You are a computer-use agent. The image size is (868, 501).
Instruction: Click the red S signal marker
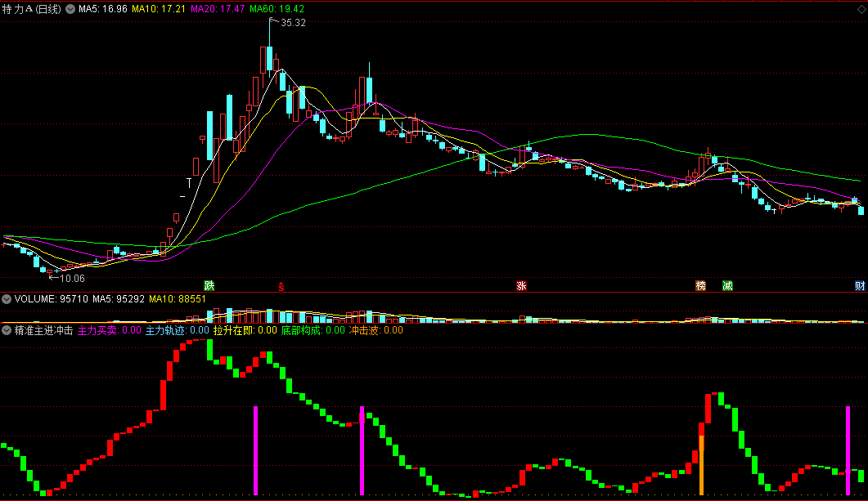coord(281,286)
